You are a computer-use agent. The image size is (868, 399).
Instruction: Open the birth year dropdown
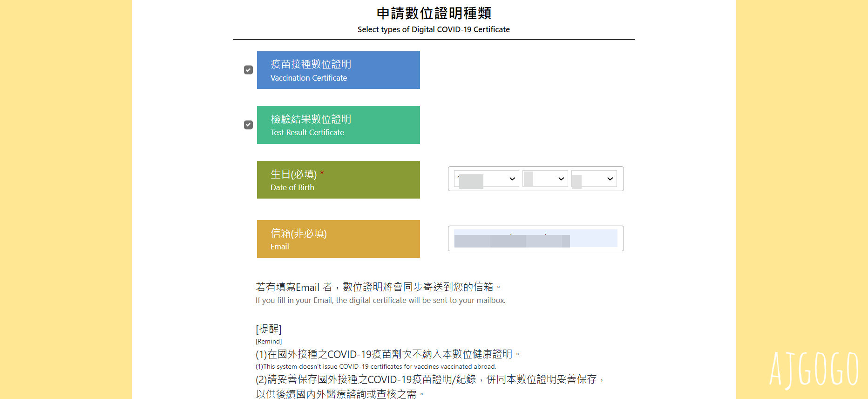click(x=487, y=179)
